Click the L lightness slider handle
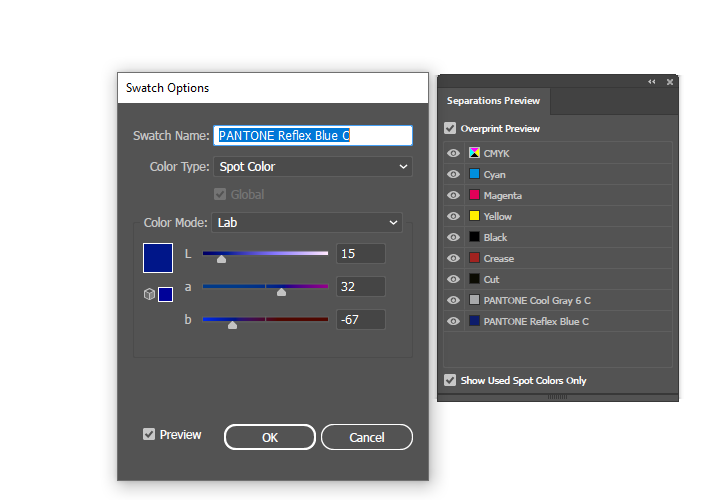705x500 pixels. [x=221, y=259]
